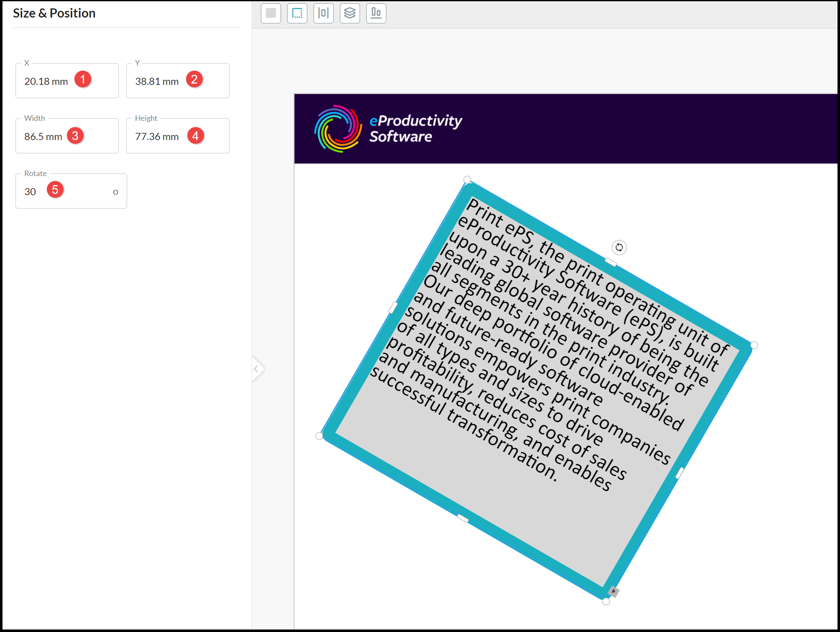Click the distribute spacing icon

[324, 13]
